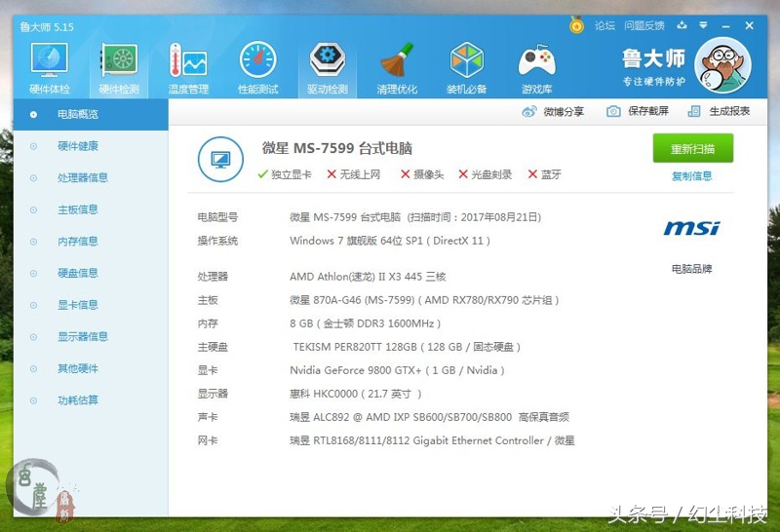This screenshot has width=780, height=532.
Task: Click the 无线上网 feature indicator
Action: (x=354, y=174)
